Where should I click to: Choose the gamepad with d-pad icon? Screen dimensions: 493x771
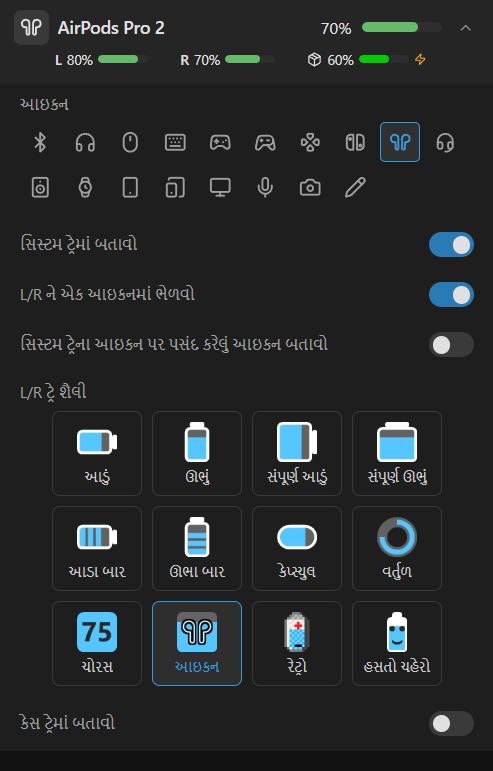[x=220, y=143]
